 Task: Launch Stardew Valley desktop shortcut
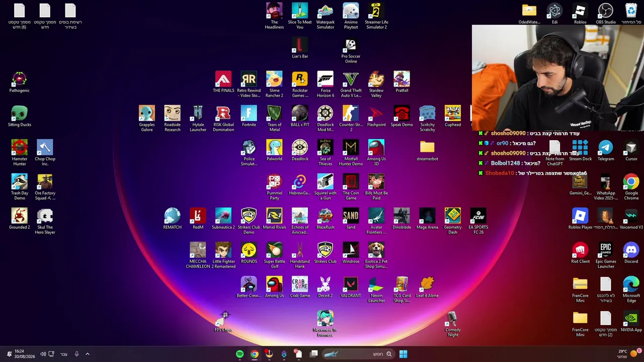(376, 84)
